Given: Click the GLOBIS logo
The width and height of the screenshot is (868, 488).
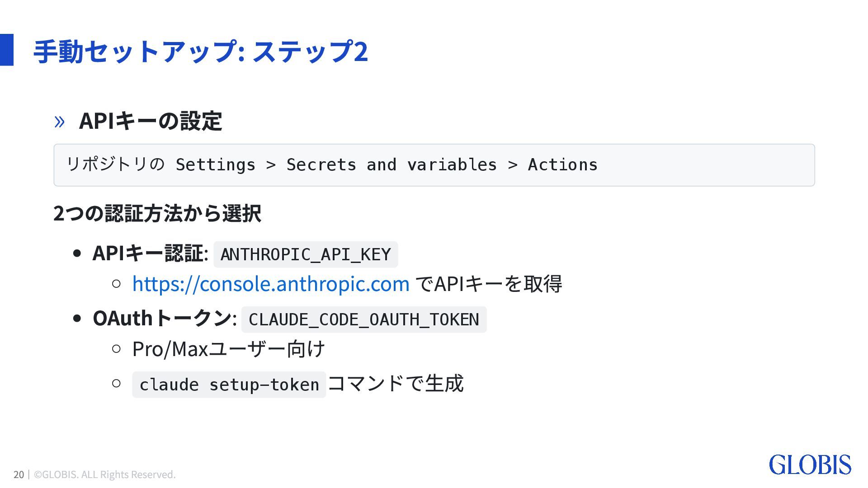Looking at the screenshot, I should (810, 465).
